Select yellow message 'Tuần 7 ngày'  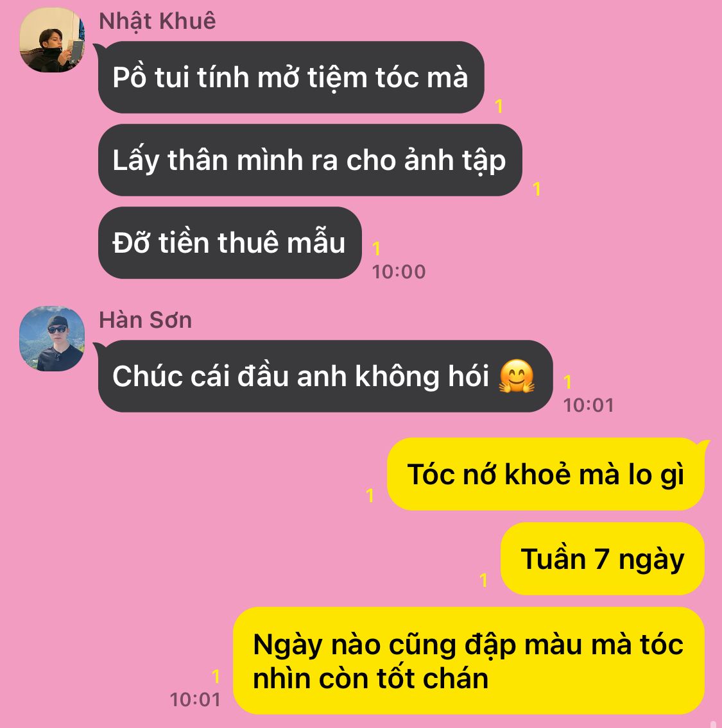603,559
